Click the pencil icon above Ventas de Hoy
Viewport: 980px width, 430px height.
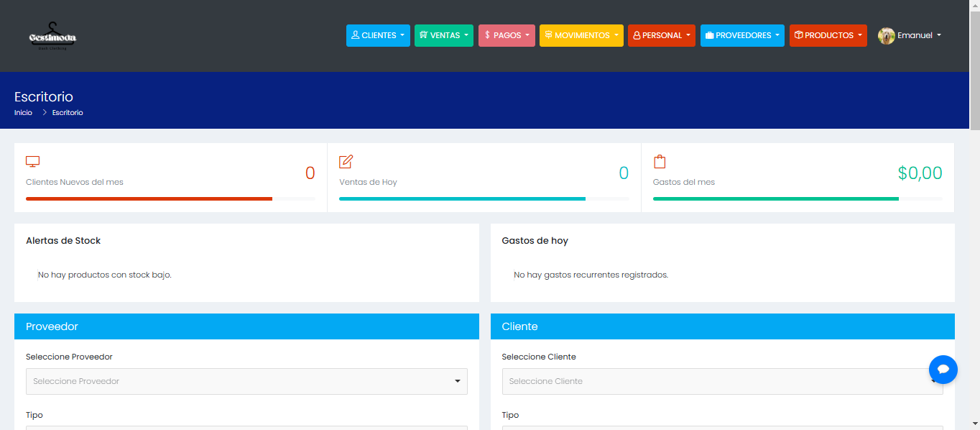[x=346, y=161]
